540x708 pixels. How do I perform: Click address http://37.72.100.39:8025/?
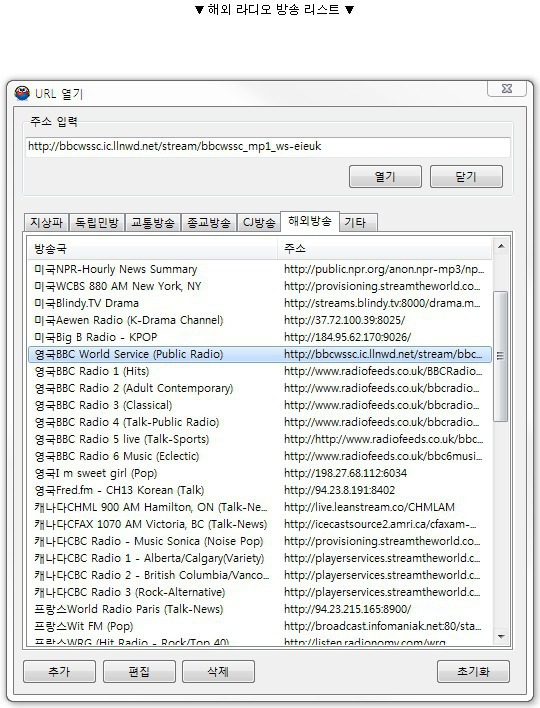click(x=344, y=320)
